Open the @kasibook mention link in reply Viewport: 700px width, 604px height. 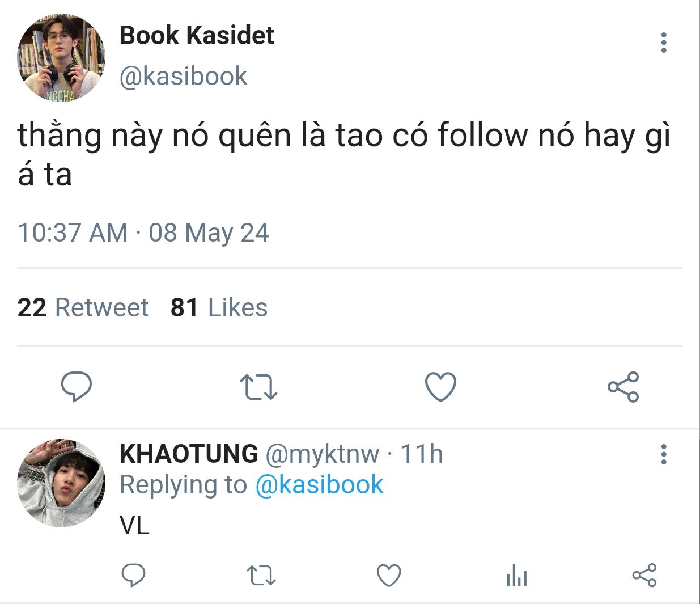[x=319, y=485]
